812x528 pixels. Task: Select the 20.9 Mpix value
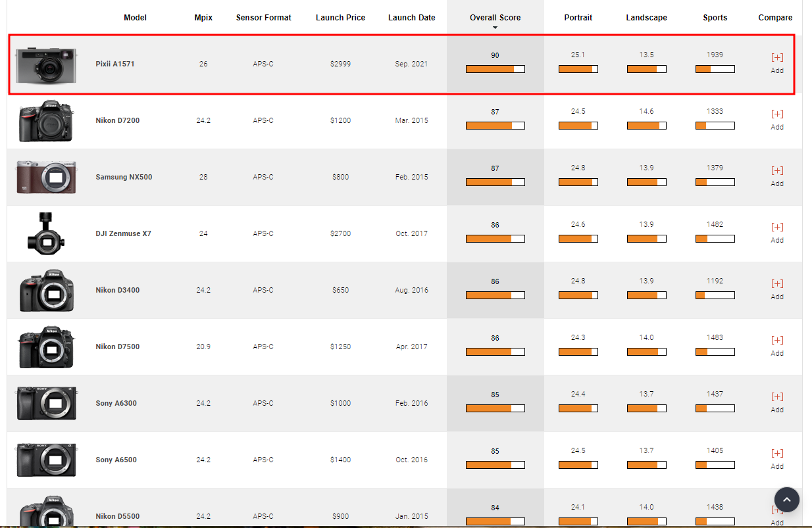(203, 347)
